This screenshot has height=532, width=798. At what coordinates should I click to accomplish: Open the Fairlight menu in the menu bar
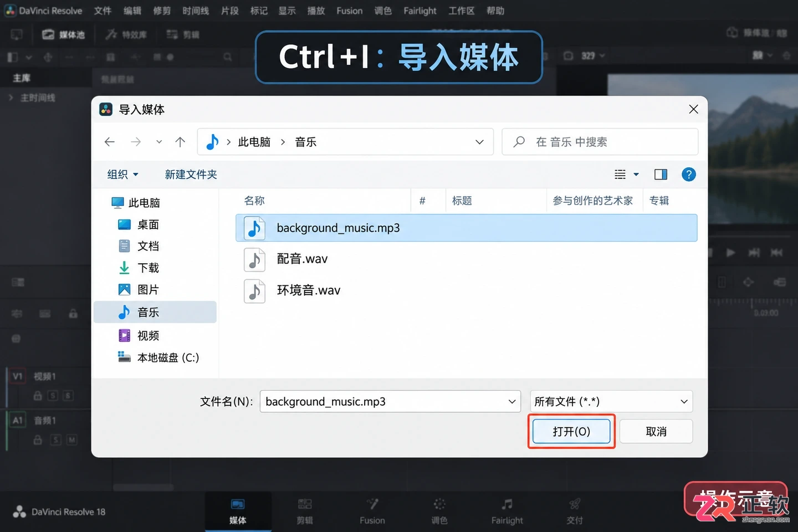[x=420, y=11]
